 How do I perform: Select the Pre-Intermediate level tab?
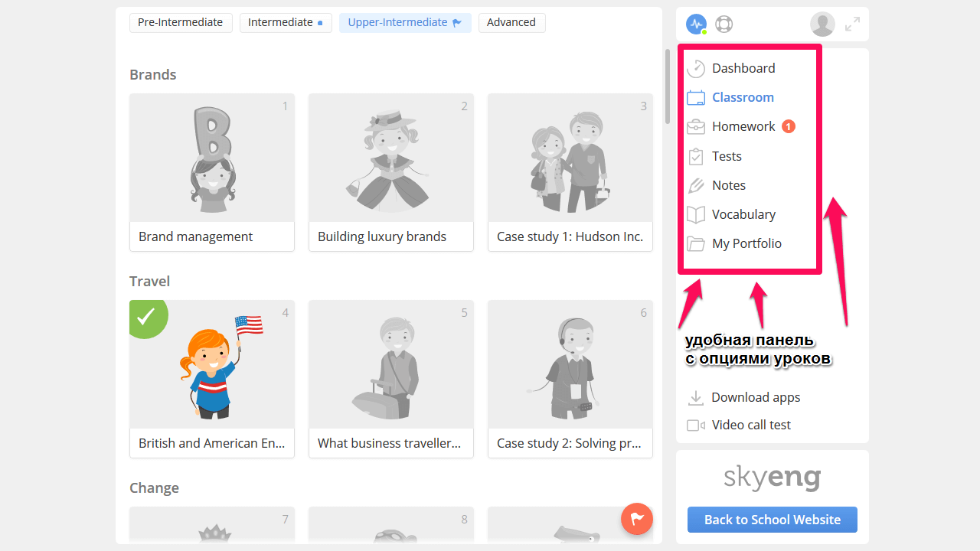(x=180, y=22)
